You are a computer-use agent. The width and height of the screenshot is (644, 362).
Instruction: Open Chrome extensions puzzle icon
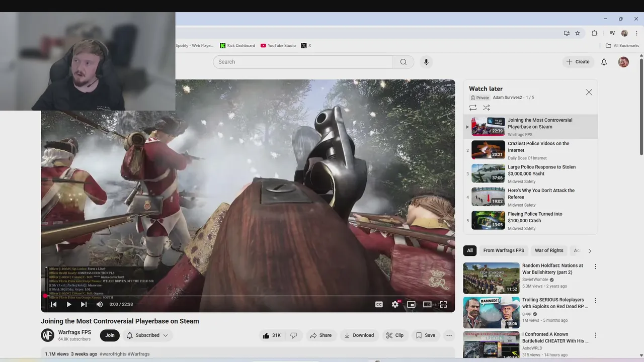pos(595,33)
